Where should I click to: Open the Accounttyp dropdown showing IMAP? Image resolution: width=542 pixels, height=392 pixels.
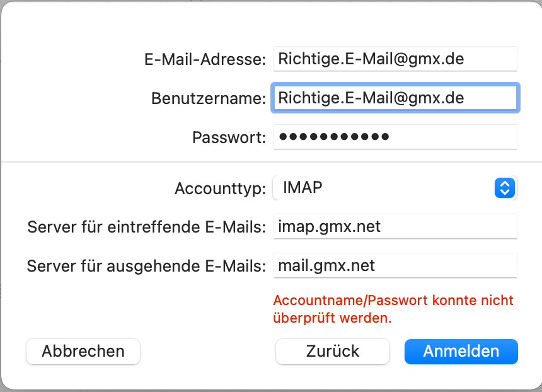click(395, 188)
